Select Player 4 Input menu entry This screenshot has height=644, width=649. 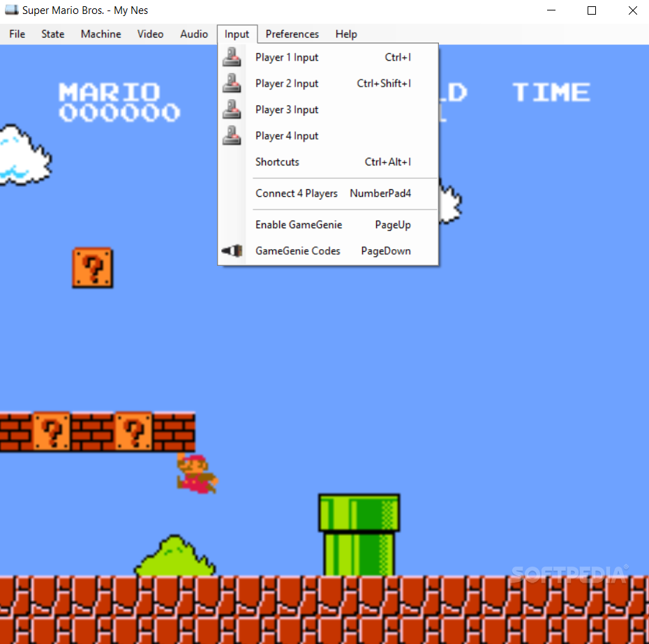tap(328, 135)
